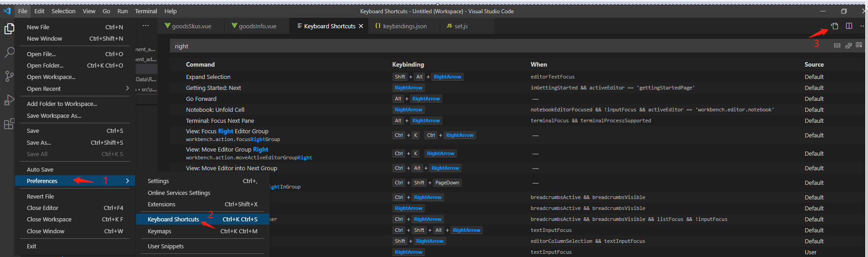This screenshot has width=868, height=257.
Task: Open the View menu
Action: coord(89,11)
